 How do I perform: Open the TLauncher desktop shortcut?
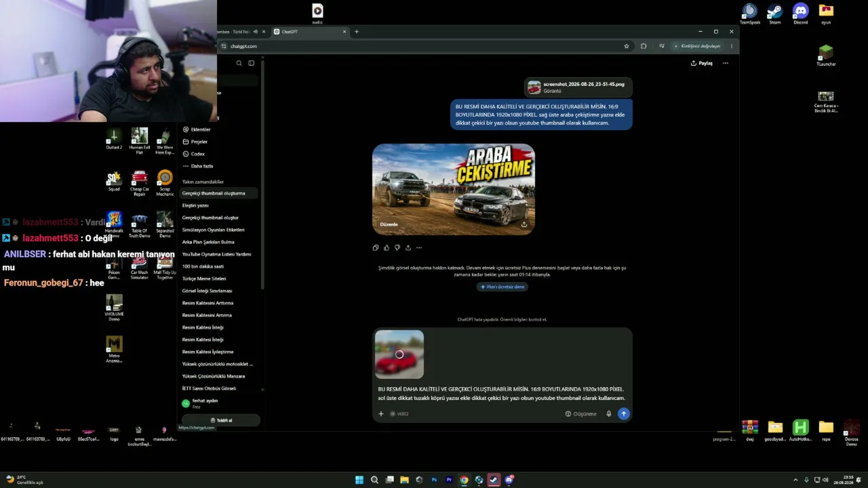pyautogui.click(x=826, y=55)
